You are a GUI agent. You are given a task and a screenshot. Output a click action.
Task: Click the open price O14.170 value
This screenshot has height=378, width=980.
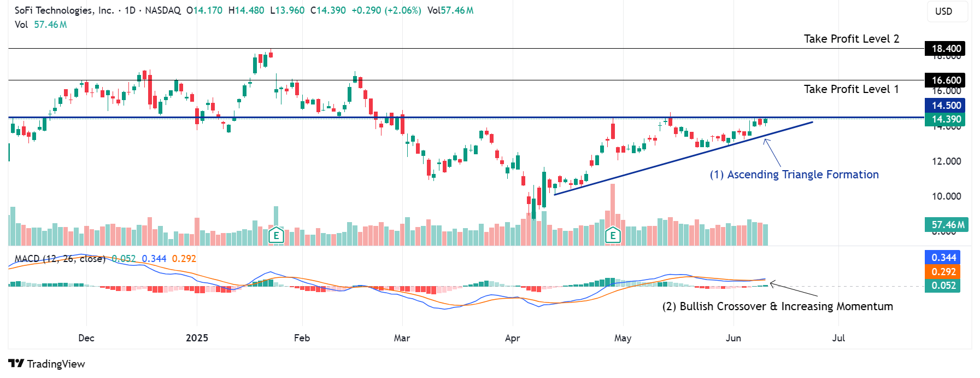coord(204,10)
